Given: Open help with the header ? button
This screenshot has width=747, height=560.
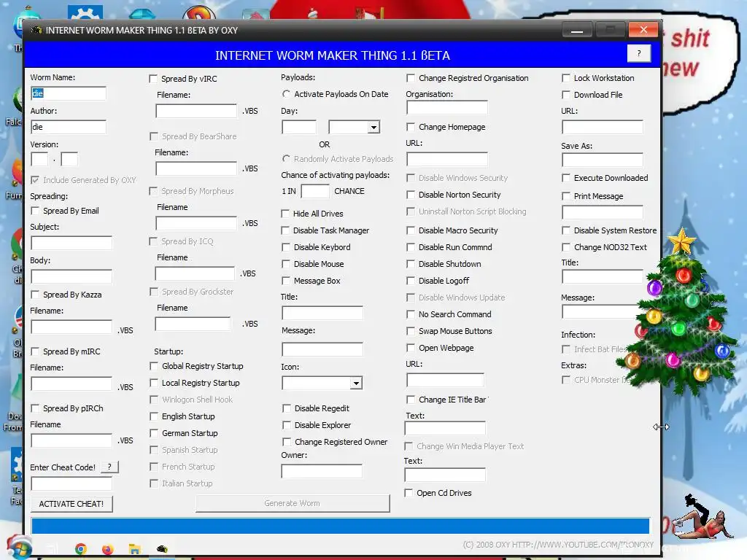Looking at the screenshot, I should tap(639, 53).
